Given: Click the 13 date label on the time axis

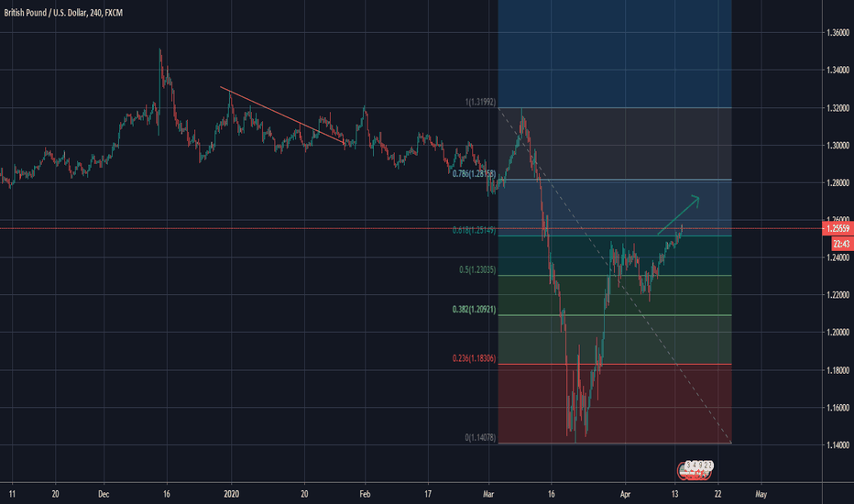Looking at the screenshot, I should click(x=674, y=494).
